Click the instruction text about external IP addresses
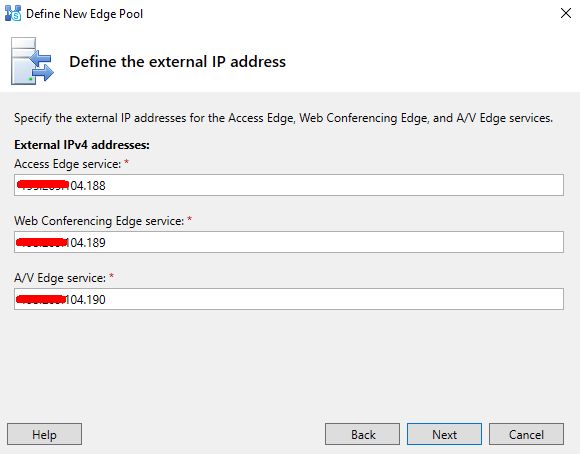Image resolution: width=580 pixels, height=454 pixels. coord(283,118)
